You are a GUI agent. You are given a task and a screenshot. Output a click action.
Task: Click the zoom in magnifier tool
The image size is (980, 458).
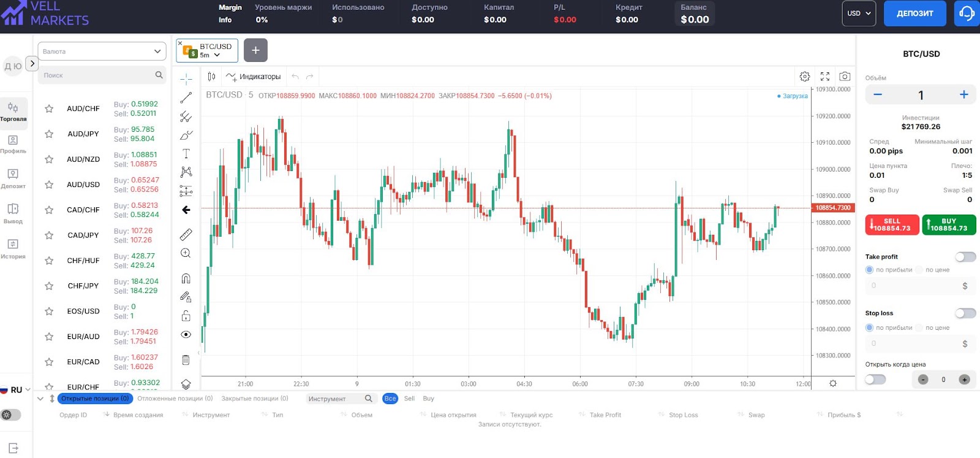(186, 253)
